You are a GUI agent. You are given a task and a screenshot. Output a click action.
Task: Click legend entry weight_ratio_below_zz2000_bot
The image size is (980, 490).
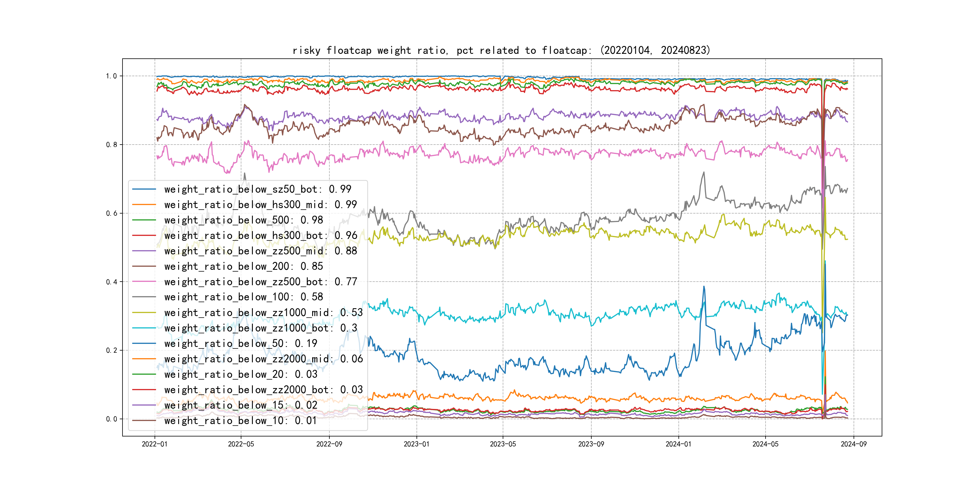click(x=263, y=390)
